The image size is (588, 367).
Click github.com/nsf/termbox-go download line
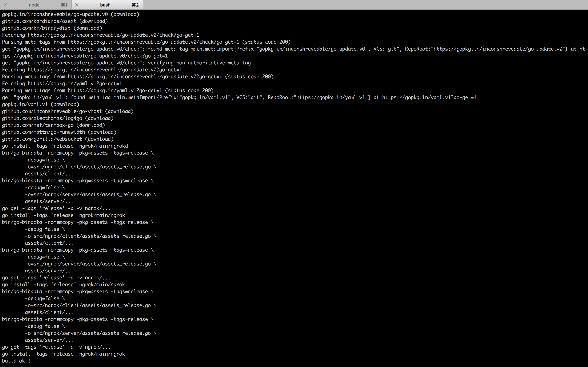tap(53, 125)
